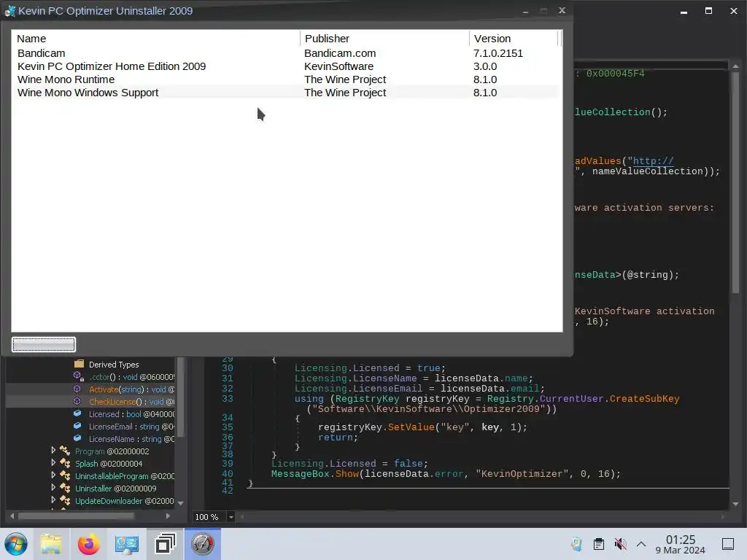
Task: Select the CheckLicense() method node
Action: 131,402
